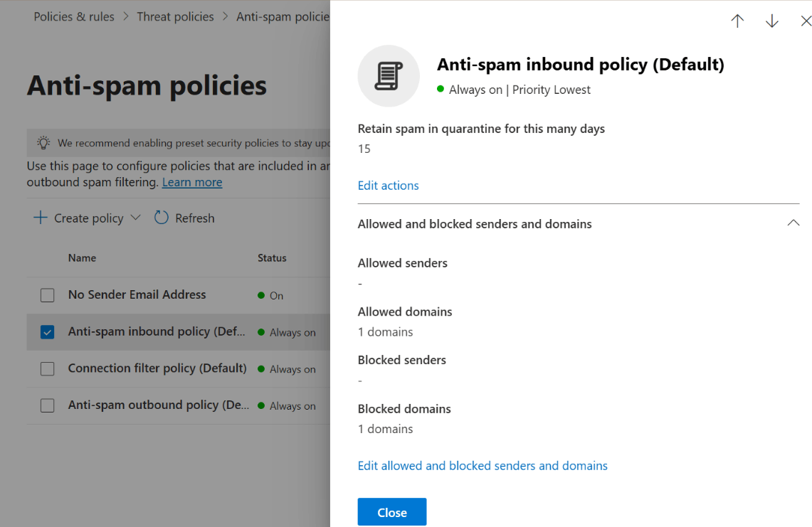The image size is (812, 527).
Task: Click the plus icon for Create policy
Action: pos(41,218)
